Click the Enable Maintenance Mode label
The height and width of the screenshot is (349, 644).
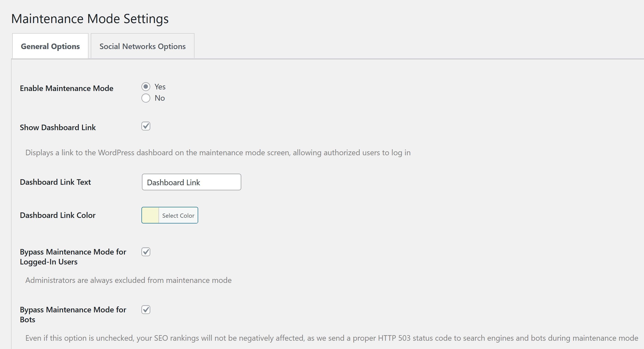point(67,88)
